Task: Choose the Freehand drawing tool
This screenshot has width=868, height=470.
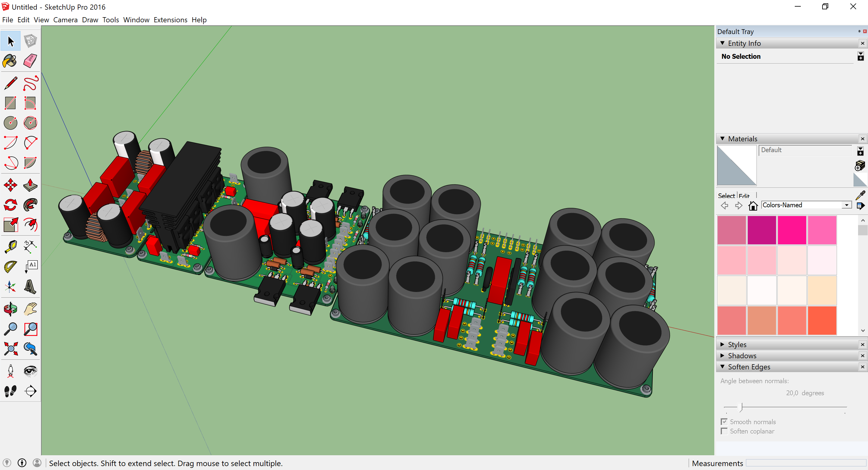Action: click(x=30, y=83)
